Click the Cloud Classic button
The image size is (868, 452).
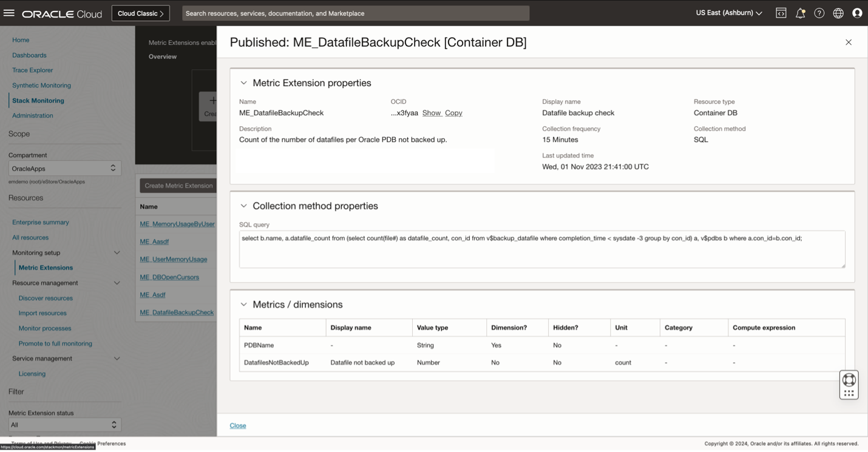[140, 13]
